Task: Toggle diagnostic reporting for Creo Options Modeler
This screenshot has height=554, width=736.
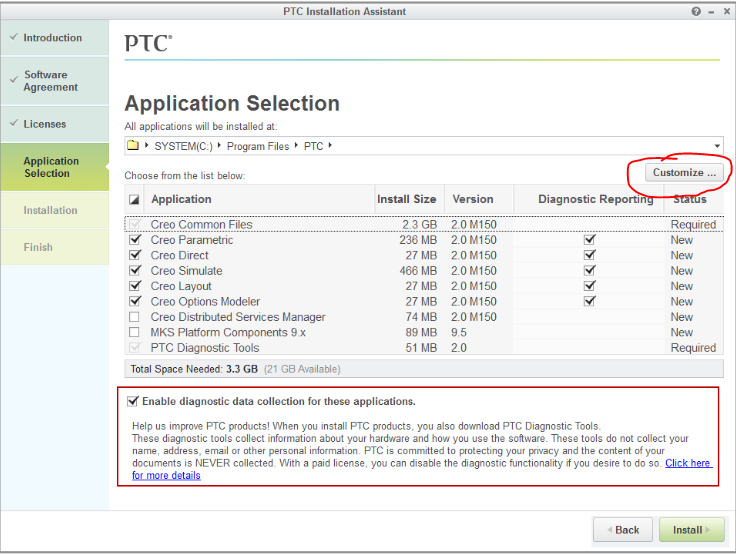Action: 590,301
